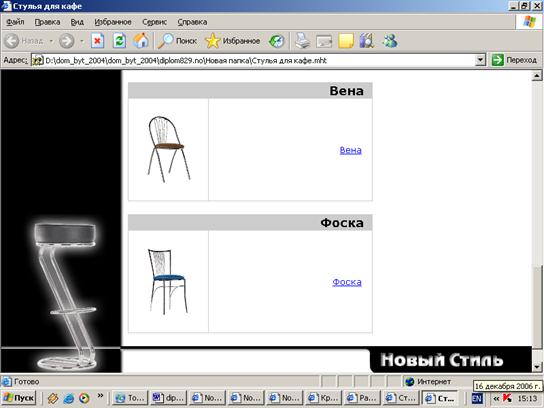Click the Mail envelope icon
Screen dimensions: 544x408
pyautogui.click(x=324, y=42)
